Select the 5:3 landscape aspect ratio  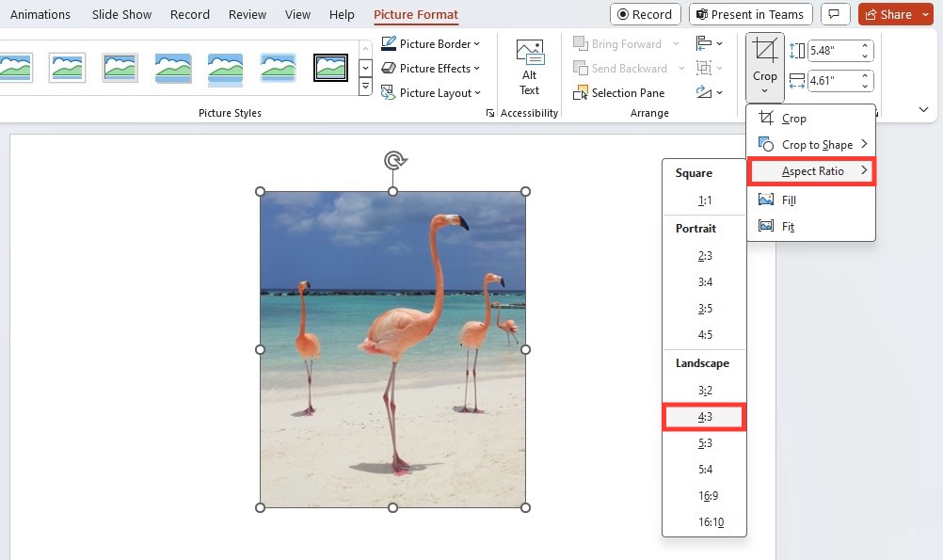tap(704, 443)
